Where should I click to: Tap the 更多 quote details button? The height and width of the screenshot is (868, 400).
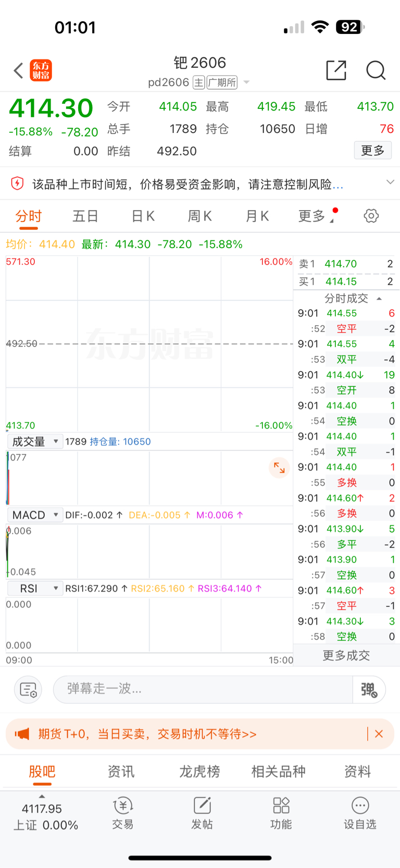tap(372, 151)
